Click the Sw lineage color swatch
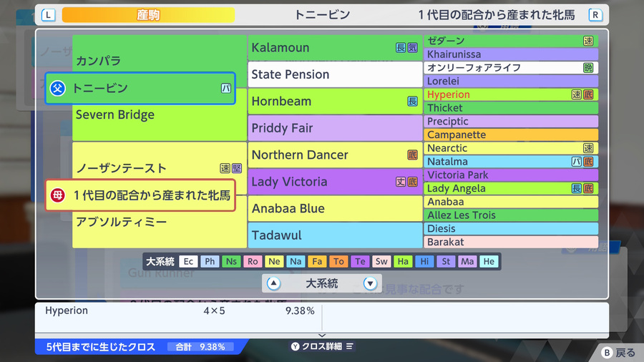This screenshot has height=362, width=644. click(381, 261)
